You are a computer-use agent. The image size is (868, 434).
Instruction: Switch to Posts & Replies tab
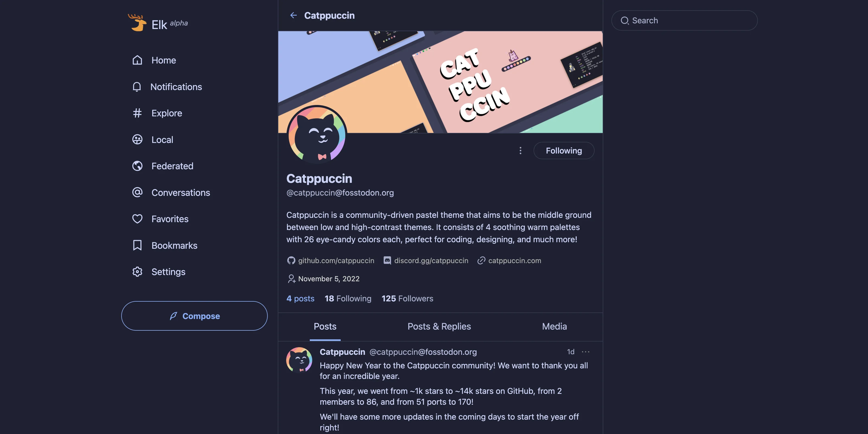[439, 327]
